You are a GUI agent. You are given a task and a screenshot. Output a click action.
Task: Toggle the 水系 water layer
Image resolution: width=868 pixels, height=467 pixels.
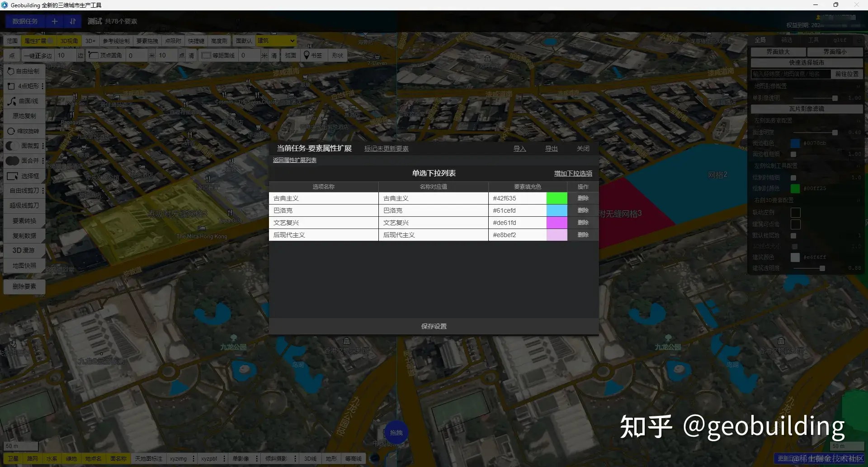point(52,458)
